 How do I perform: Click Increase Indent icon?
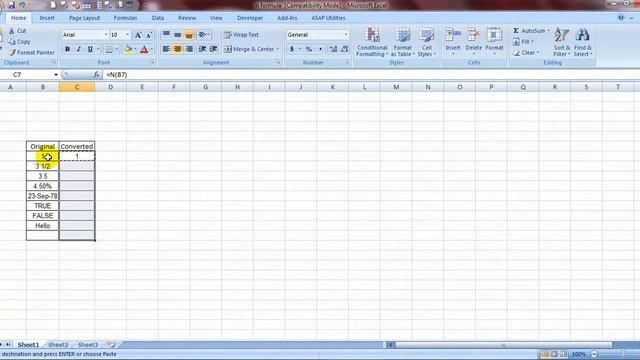tap(213, 49)
